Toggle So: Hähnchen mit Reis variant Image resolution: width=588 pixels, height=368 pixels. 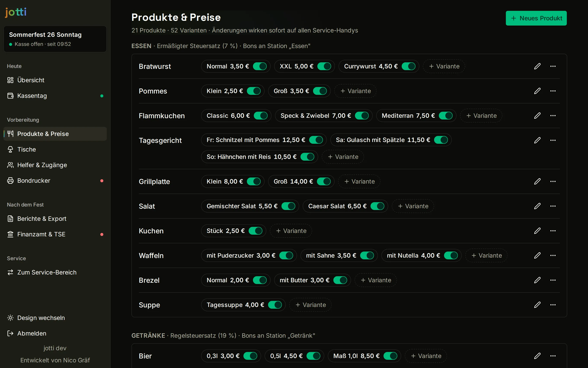(x=307, y=157)
